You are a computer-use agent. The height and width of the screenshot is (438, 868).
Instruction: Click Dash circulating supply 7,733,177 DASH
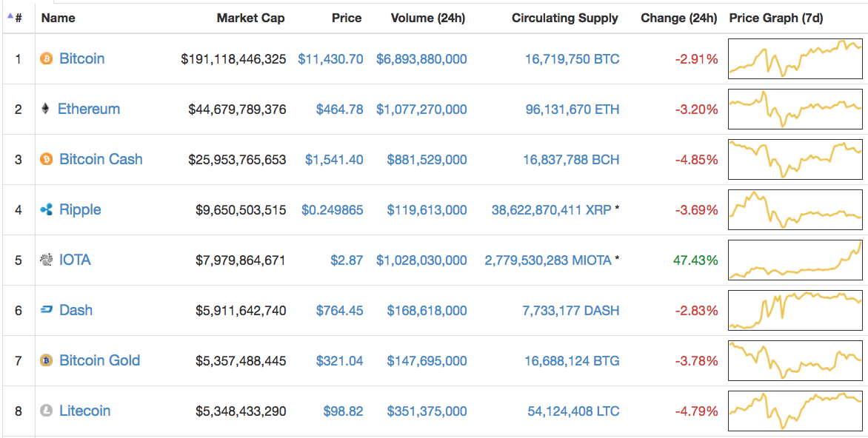[570, 310]
